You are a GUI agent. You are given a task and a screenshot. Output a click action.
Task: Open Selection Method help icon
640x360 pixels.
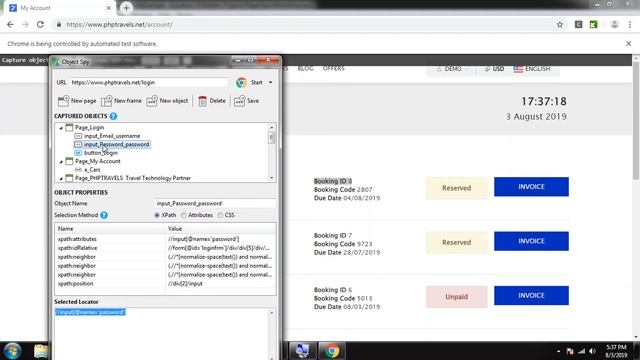(x=104, y=215)
